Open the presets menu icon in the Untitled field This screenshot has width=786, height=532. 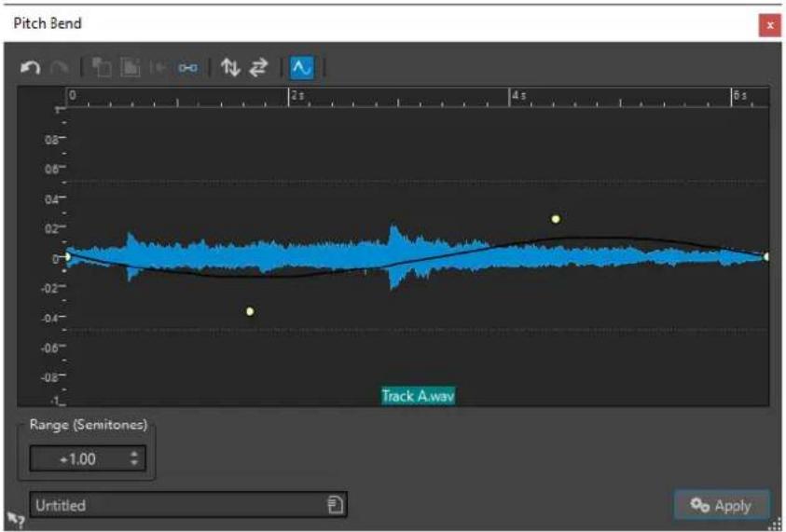[x=335, y=505]
